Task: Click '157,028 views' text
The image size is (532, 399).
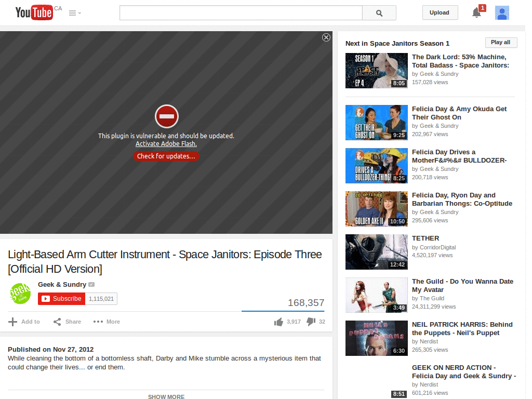Action: pos(430,82)
